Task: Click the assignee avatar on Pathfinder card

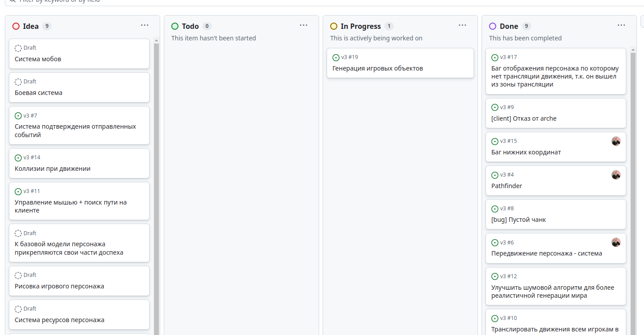Action: click(616, 175)
